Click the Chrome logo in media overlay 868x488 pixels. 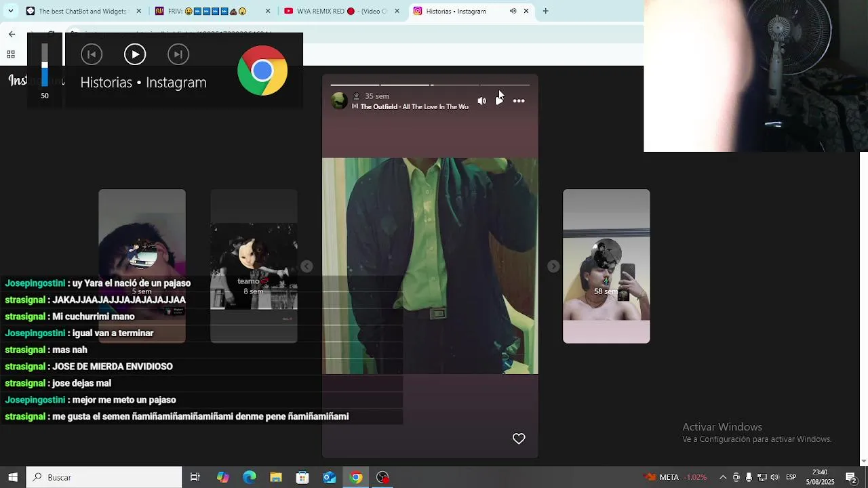click(262, 70)
